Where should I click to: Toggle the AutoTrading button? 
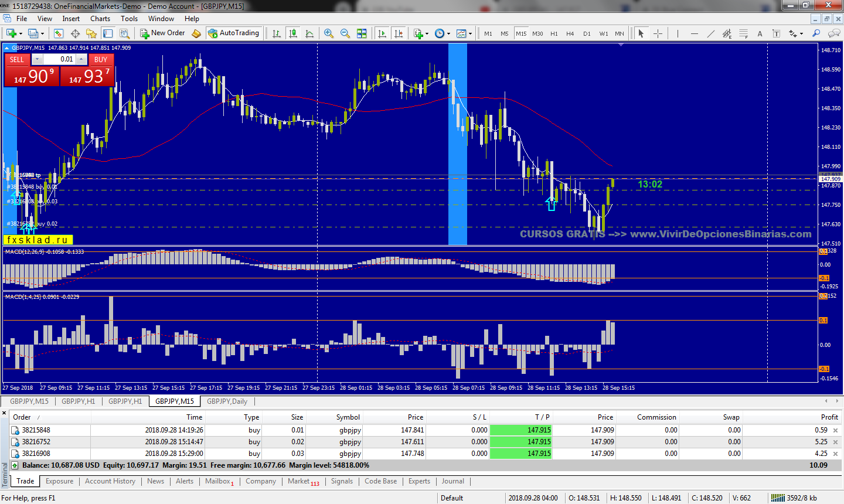pyautogui.click(x=233, y=33)
